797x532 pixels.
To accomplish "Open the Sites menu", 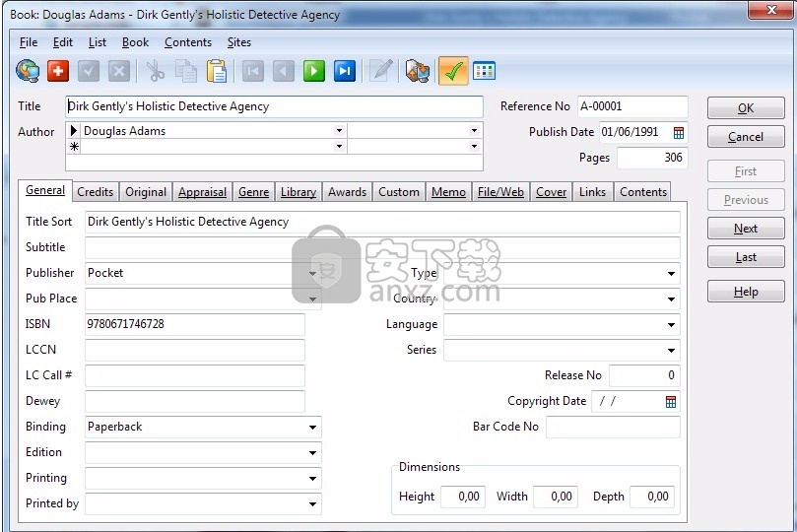I will tap(238, 42).
